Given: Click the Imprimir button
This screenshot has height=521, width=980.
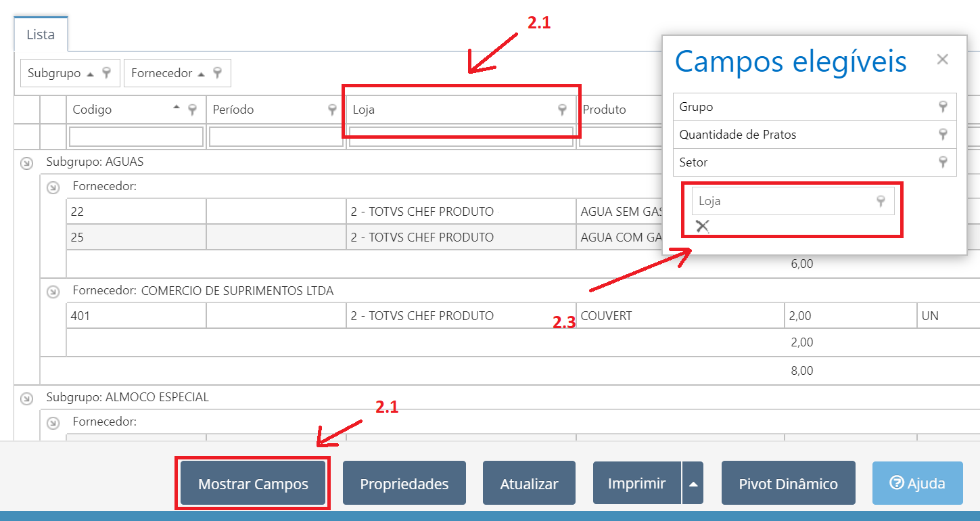Looking at the screenshot, I should coord(637,483).
